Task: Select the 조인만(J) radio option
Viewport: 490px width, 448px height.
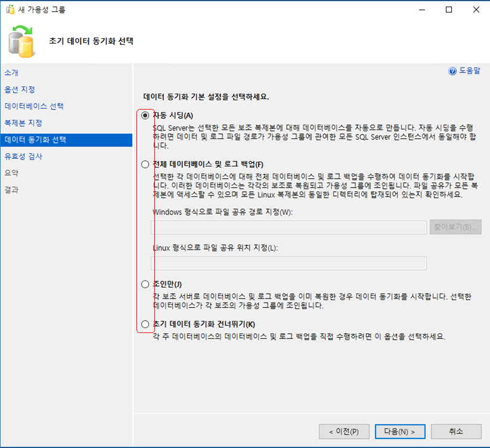Action: [x=145, y=284]
